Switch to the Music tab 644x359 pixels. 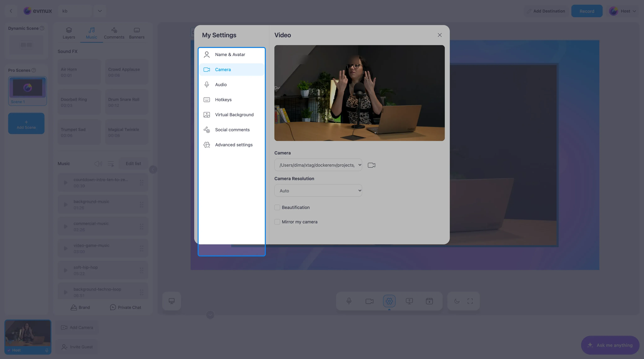[91, 33]
